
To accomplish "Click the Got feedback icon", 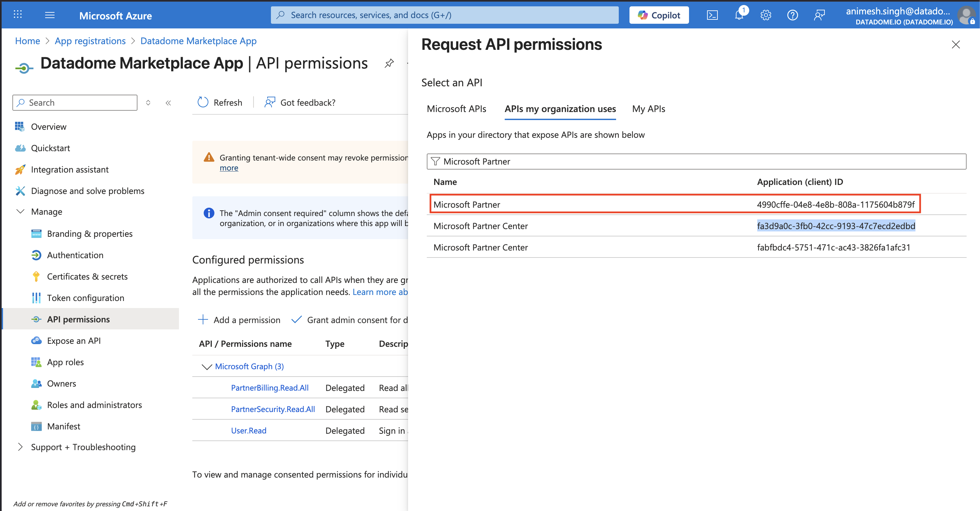I will coord(270,102).
